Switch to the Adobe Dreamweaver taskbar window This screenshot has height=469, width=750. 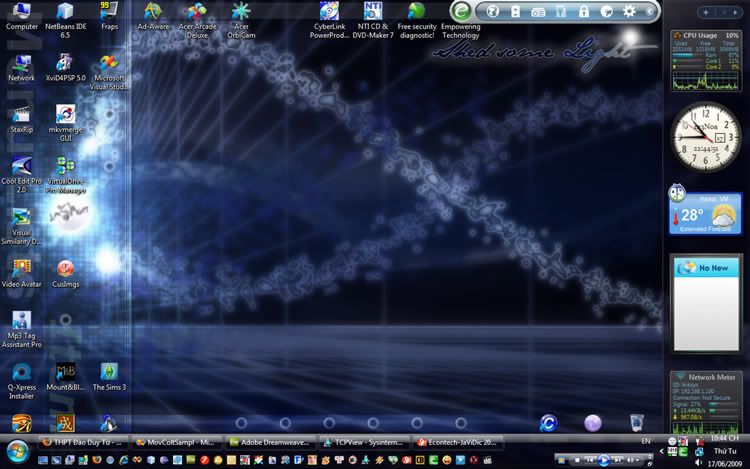tap(272, 441)
